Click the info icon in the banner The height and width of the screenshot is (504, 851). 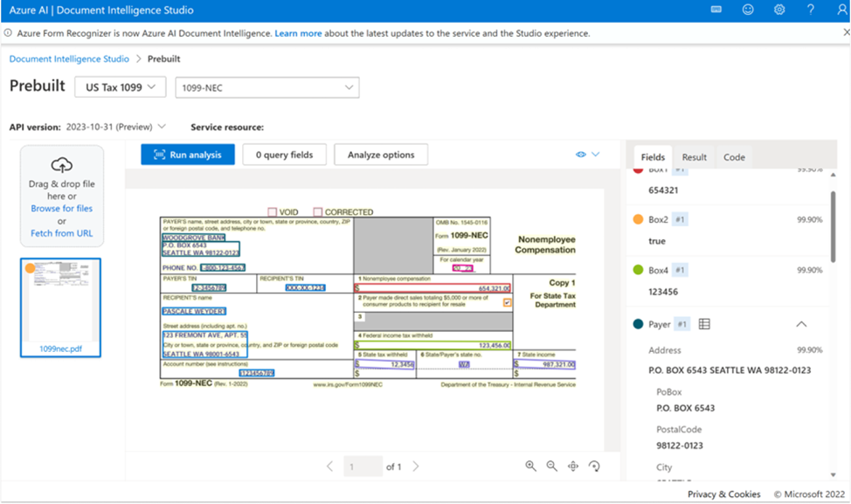point(8,33)
